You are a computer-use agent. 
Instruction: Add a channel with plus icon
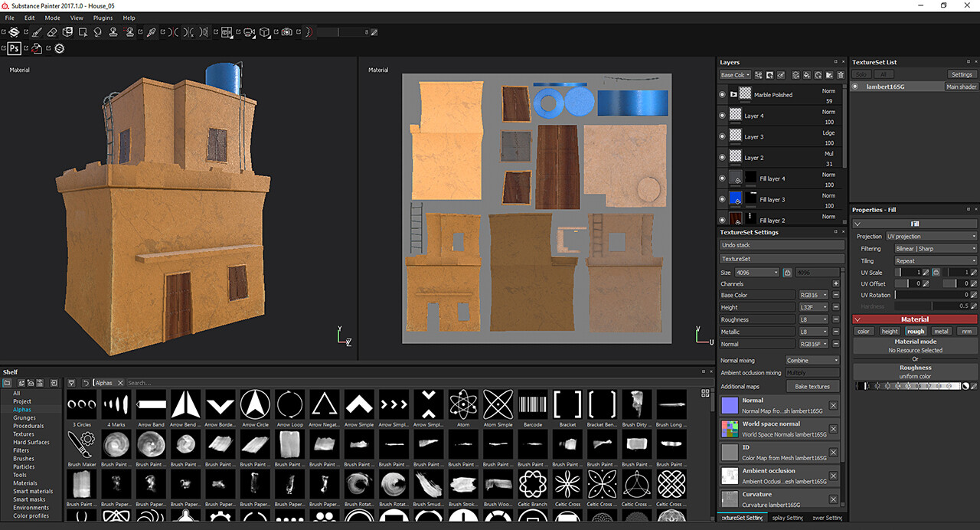point(836,283)
